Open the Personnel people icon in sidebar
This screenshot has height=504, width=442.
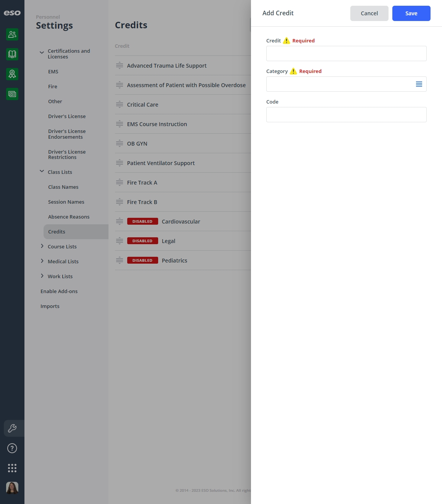12,34
